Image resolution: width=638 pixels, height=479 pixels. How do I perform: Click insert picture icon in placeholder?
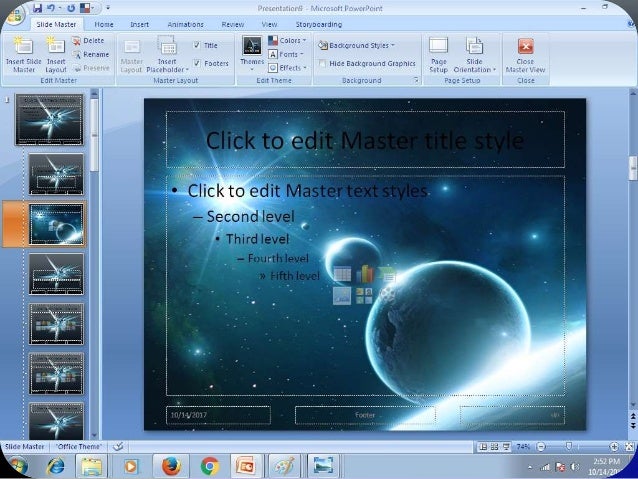(342, 295)
